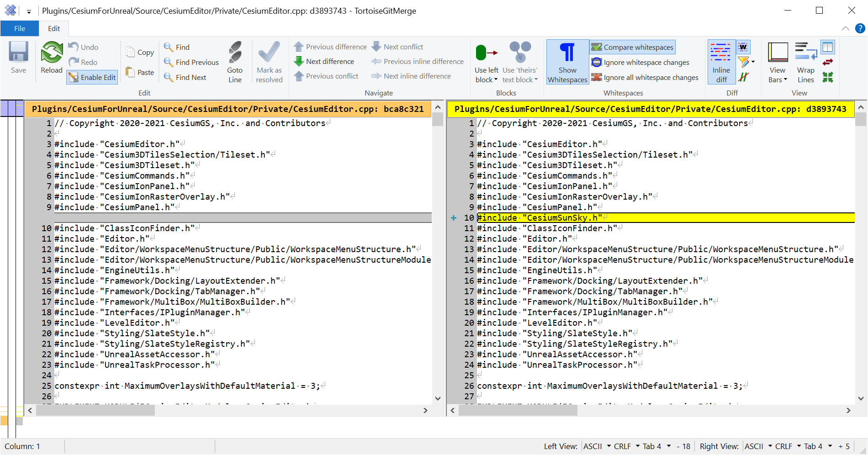Click the swap views red arrows icon
The image size is (868, 455).
(828, 62)
